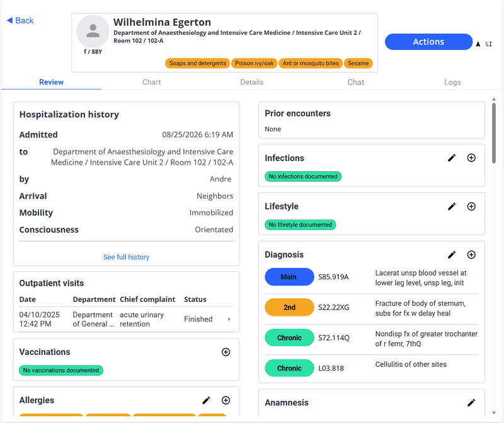The height and width of the screenshot is (423, 504).
Task: Add a lifestyle entry with plus icon
Action: [x=471, y=206]
